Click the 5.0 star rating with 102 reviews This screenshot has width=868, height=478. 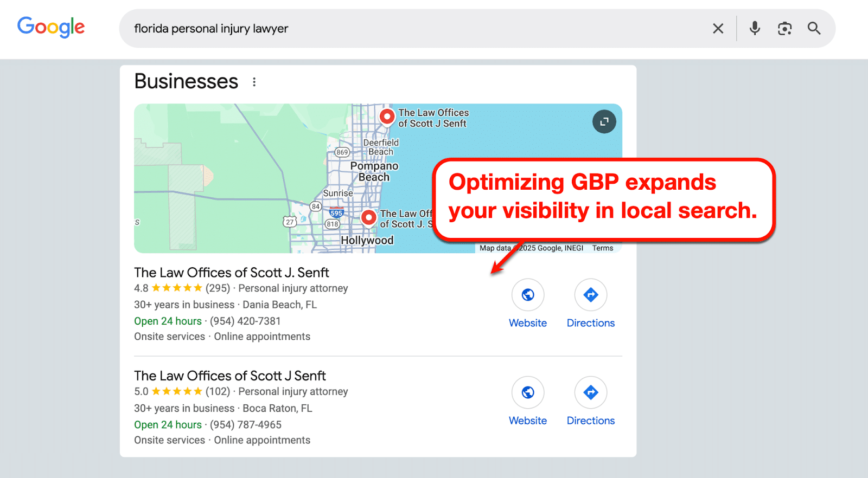182,391
